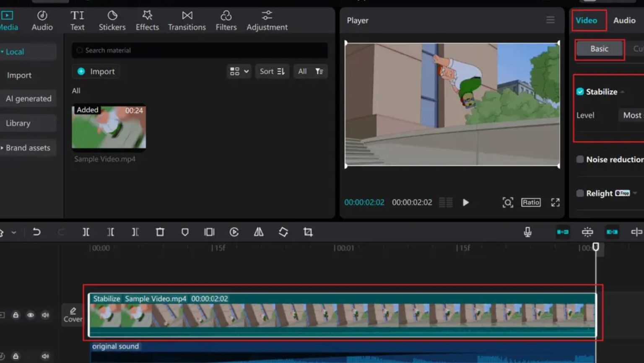The width and height of the screenshot is (644, 363).
Task: Enable Noise reduction
Action: pos(580,159)
